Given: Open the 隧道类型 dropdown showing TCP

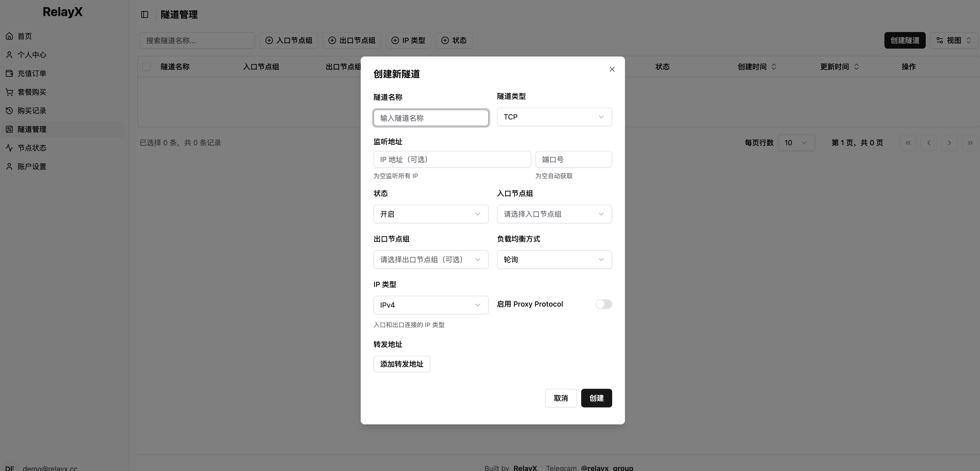Looking at the screenshot, I should click(x=554, y=117).
